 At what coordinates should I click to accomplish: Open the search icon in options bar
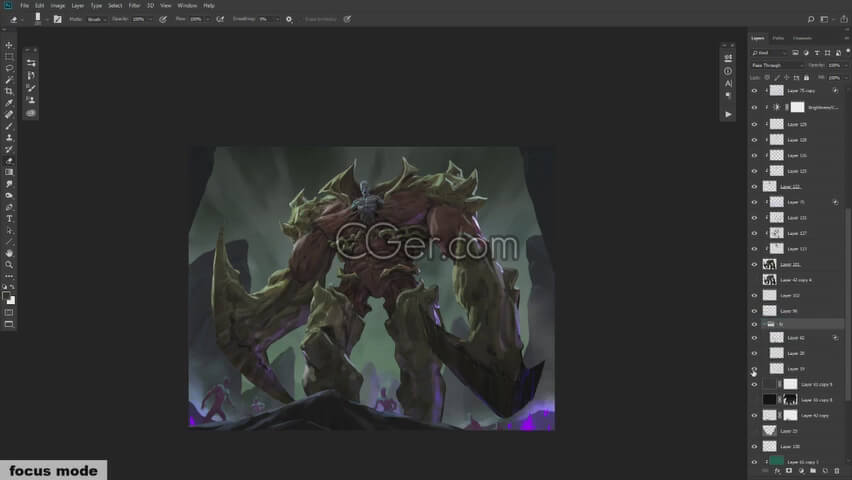[x=811, y=19]
